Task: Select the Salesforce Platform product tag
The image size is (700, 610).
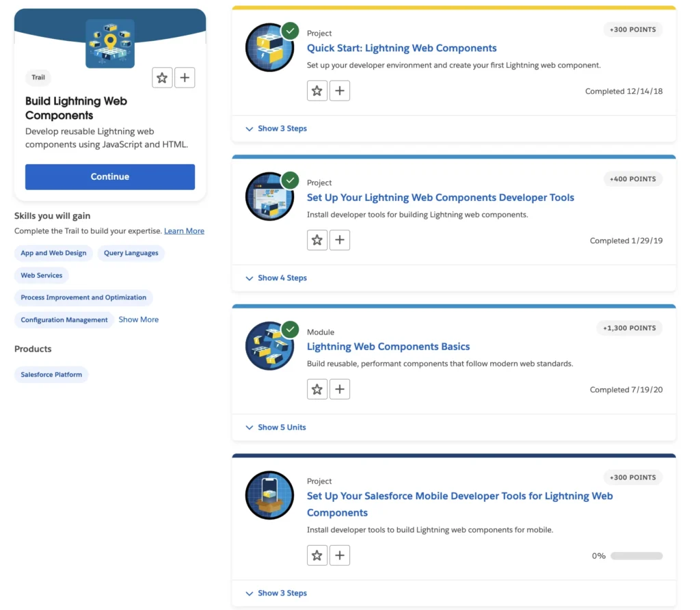Action: pyautogui.click(x=51, y=375)
